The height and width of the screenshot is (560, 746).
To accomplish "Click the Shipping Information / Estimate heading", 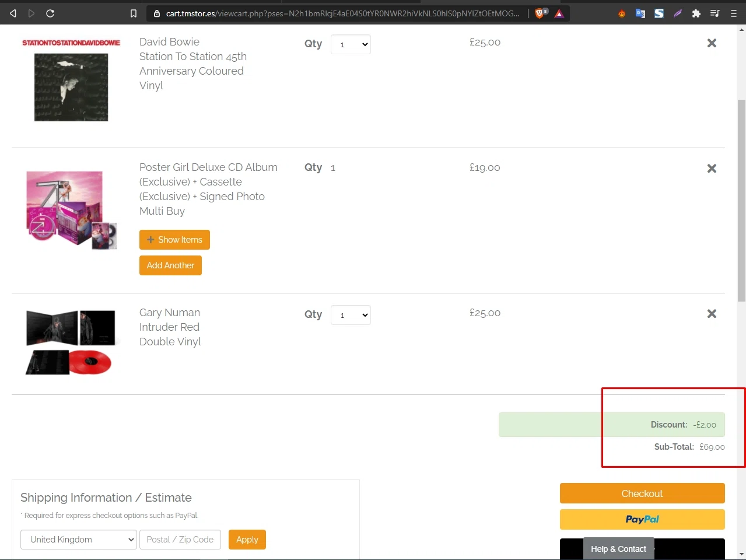I will click(x=106, y=498).
